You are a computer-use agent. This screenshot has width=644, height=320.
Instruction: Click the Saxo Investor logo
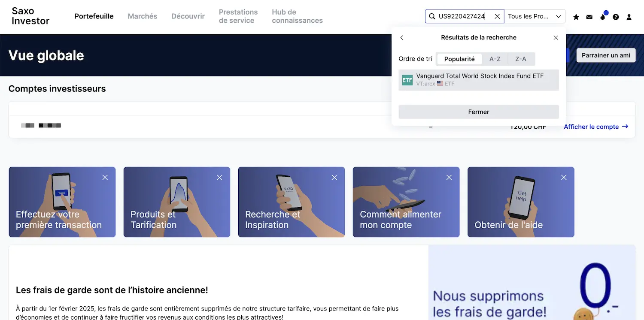[30, 16]
